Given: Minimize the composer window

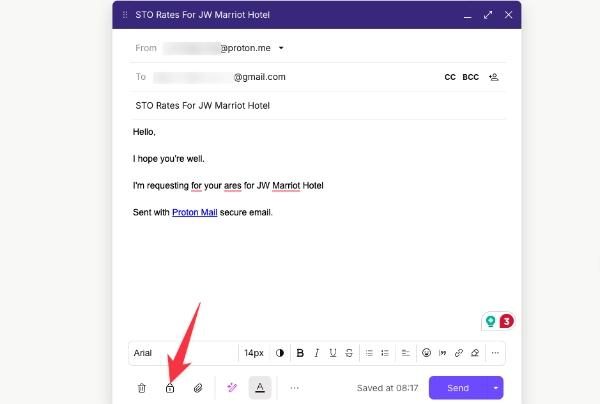Looking at the screenshot, I should 468,15.
